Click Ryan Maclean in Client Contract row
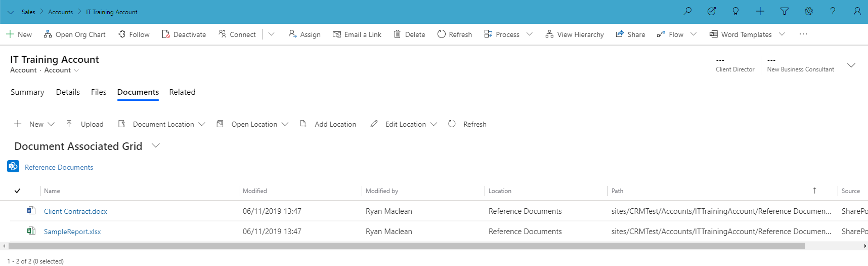Screen dimensions: 868x266 (388, 211)
